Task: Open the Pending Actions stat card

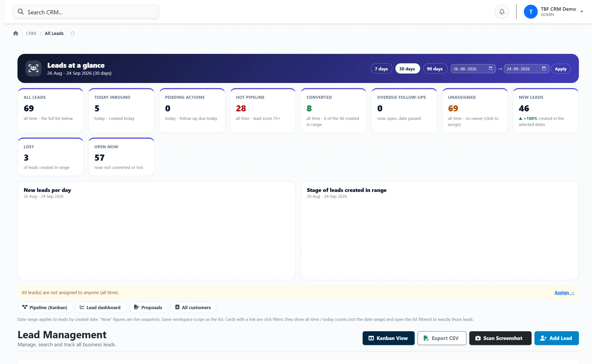Action: pos(192,111)
